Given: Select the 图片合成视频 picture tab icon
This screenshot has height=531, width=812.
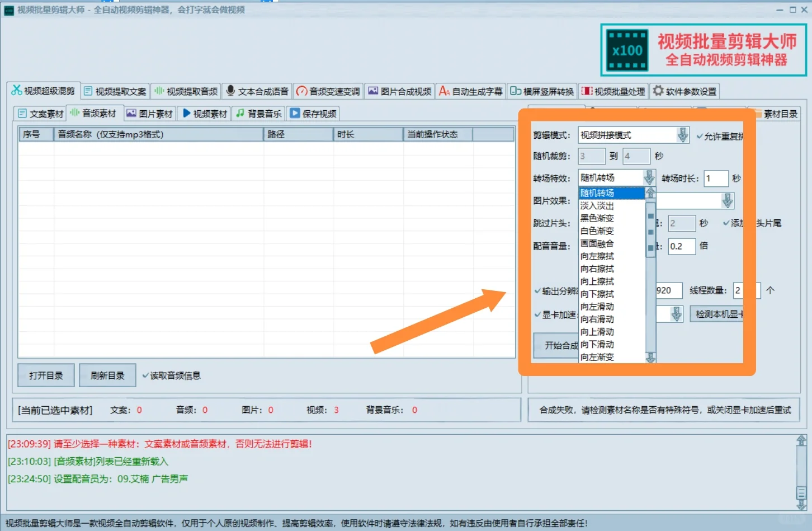Looking at the screenshot, I should pyautogui.click(x=374, y=91).
